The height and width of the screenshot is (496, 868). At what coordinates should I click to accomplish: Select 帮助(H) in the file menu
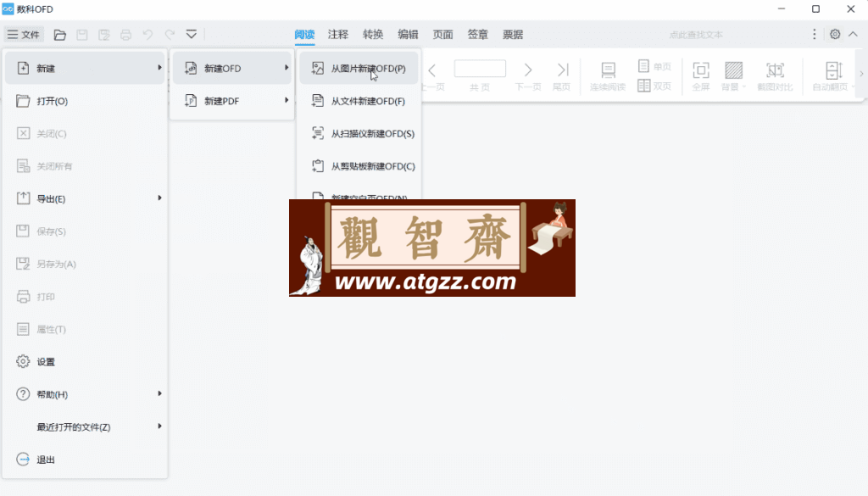click(x=86, y=394)
